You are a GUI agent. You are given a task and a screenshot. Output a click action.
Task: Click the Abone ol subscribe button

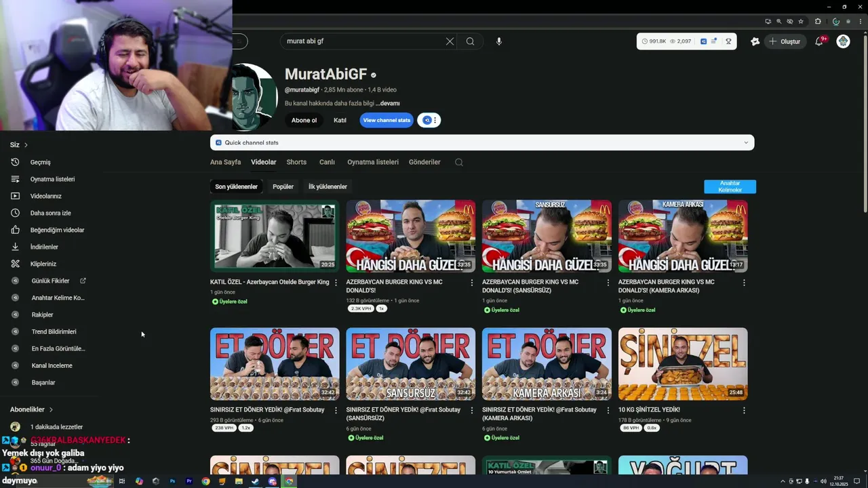click(x=304, y=120)
